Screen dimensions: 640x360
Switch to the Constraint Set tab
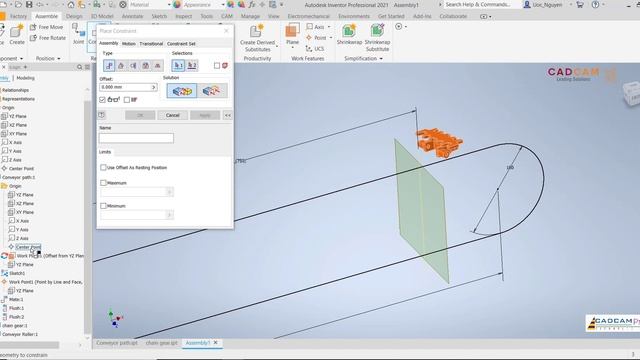181,44
